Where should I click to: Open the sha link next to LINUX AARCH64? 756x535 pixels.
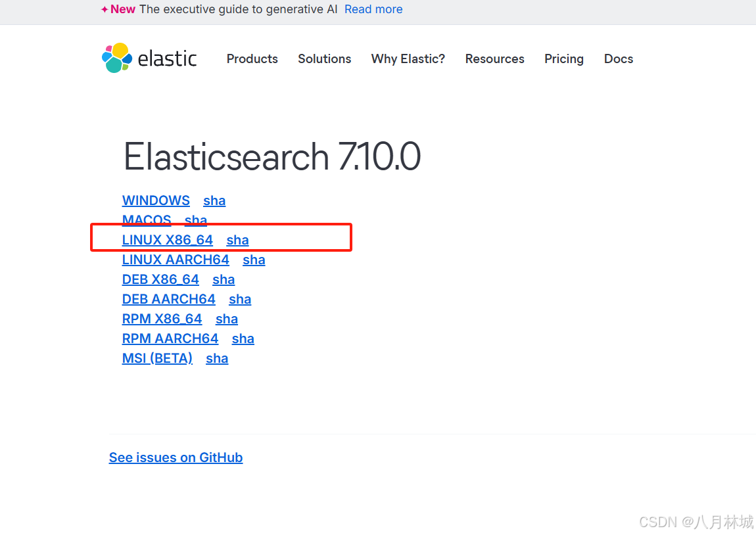(x=254, y=260)
